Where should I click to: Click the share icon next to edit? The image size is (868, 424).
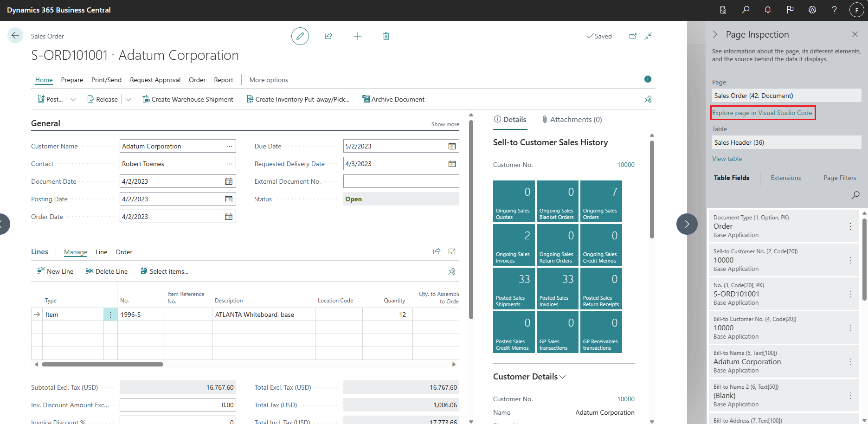328,36
